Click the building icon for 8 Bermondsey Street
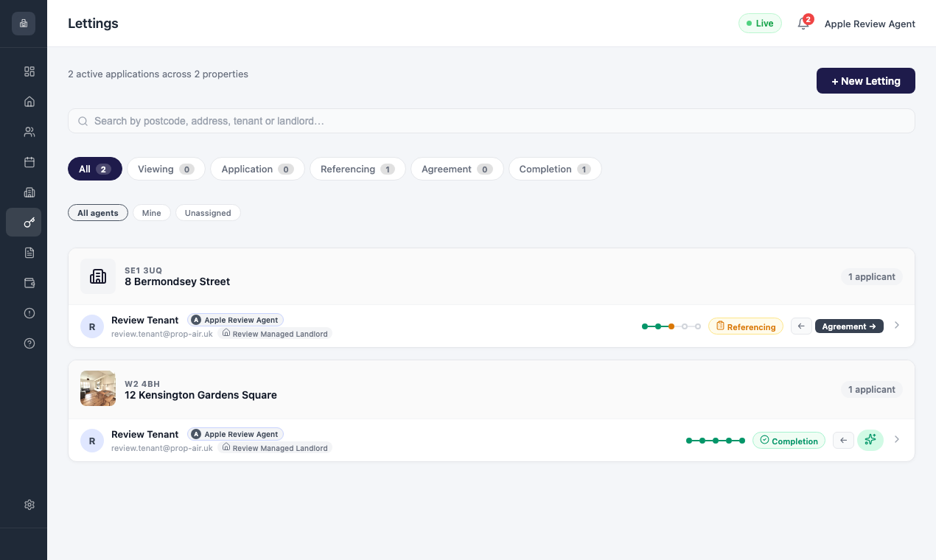This screenshot has height=560, width=936. point(98,276)
